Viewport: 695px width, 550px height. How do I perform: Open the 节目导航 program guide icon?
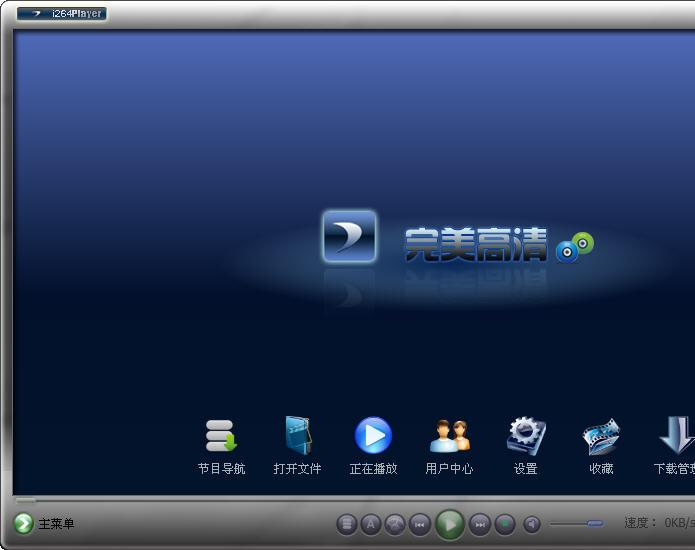pyautogui.click(x=221, y=435)
